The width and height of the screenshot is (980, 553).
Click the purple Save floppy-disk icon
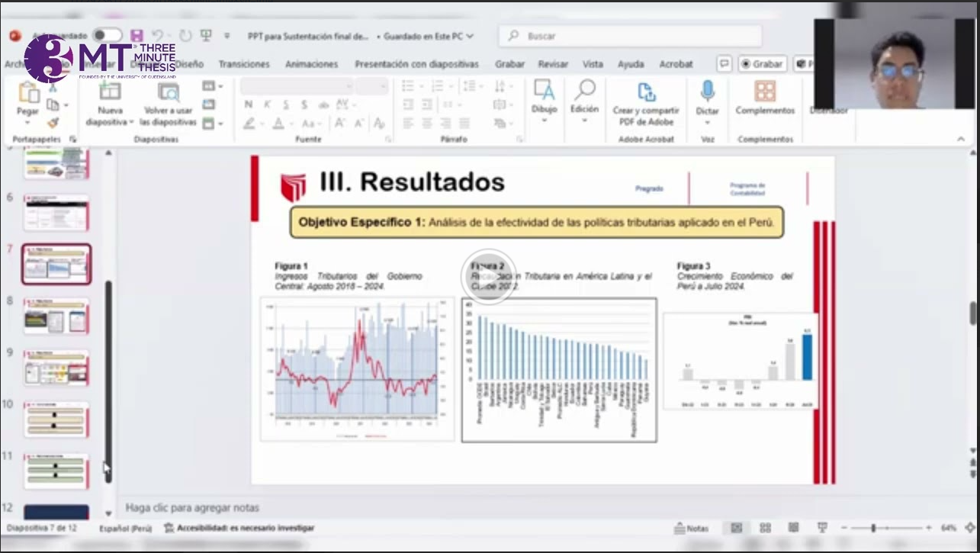[x=137, y=36]
